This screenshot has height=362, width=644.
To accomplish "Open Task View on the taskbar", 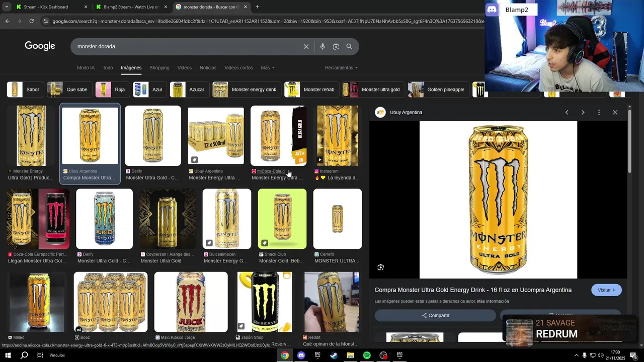I will pyautogui.click(x=40, y=355).
